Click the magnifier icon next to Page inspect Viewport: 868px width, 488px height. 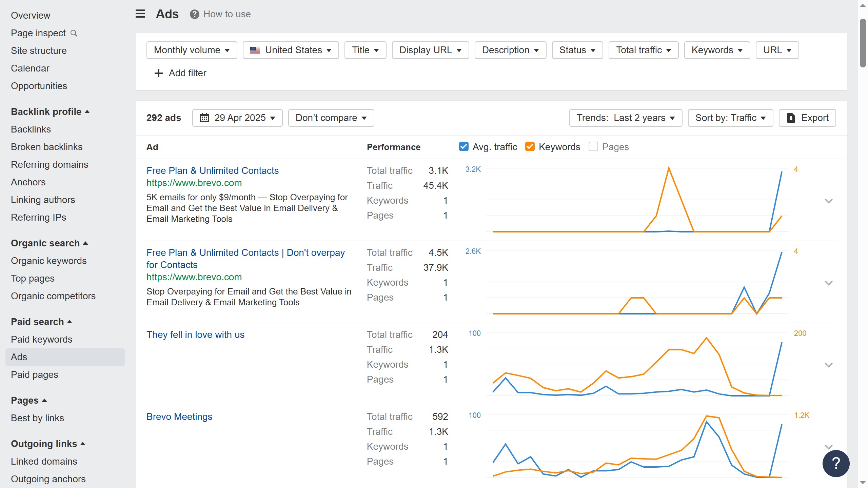[74, 33]
